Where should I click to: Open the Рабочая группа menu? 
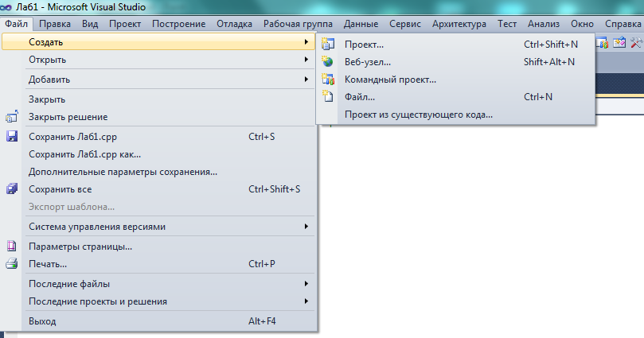point(298,24)
